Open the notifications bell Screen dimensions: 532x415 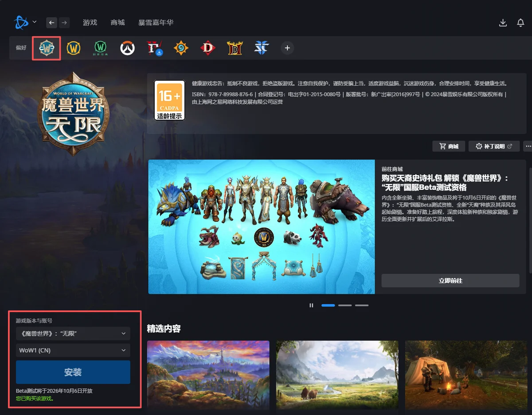[521, 23]
